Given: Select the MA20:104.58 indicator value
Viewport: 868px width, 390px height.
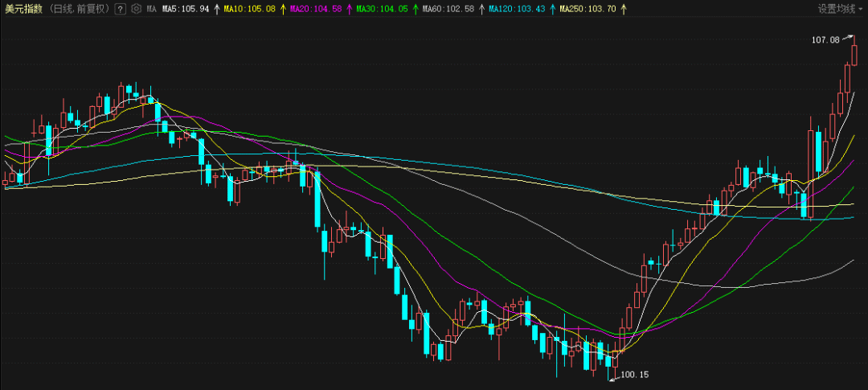Looking at the screenshot, I should 316,9.
